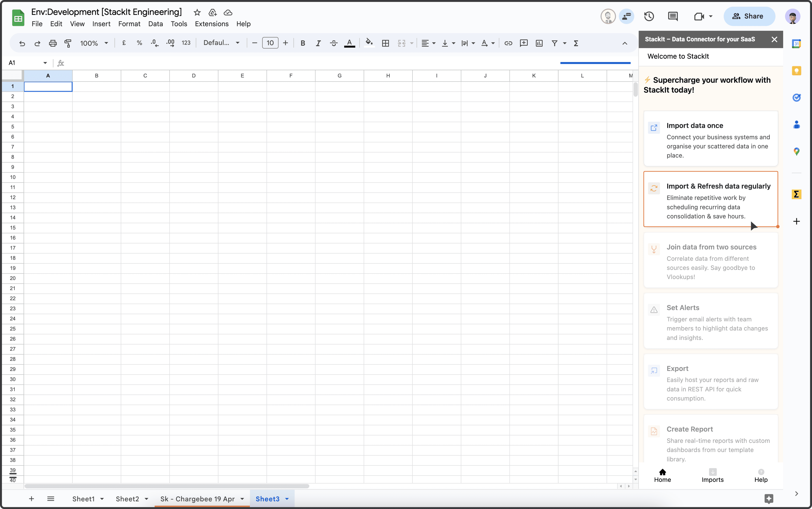Toggle italic formatting

[318, 43]
